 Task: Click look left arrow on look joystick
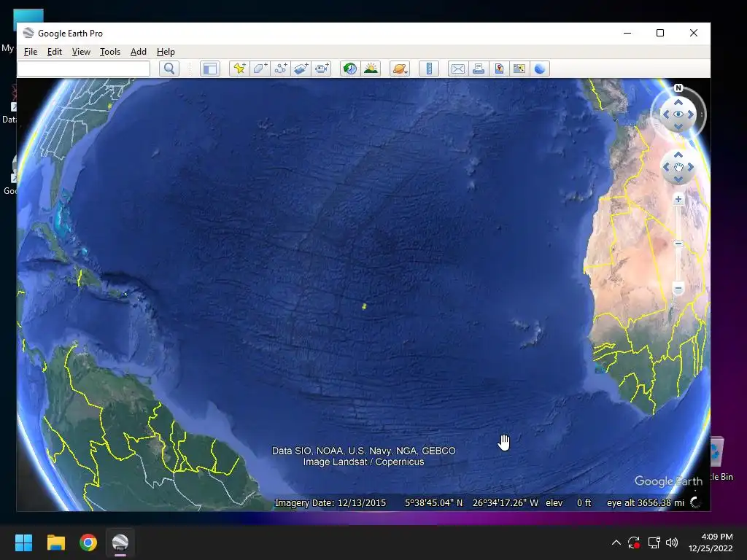tap(666, 114)
